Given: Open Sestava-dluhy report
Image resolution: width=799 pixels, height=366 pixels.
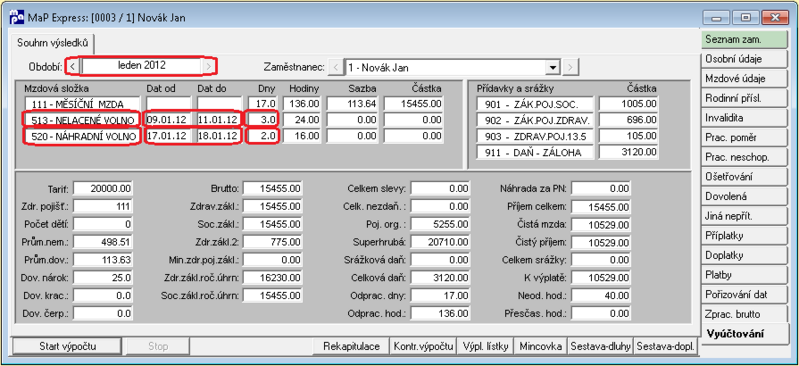Looking at the screenshot, I should (x=601, y=347).
